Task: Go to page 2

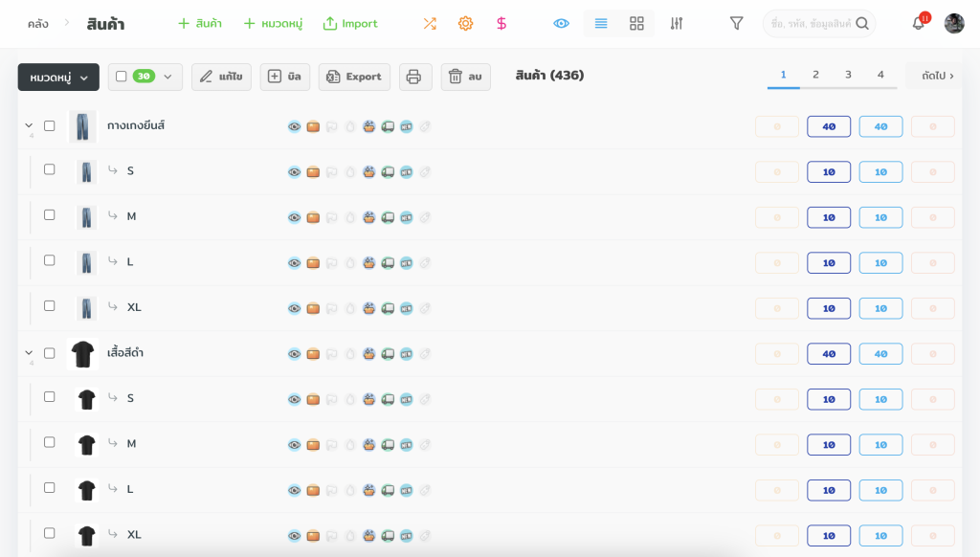Action: pos(815,75)
